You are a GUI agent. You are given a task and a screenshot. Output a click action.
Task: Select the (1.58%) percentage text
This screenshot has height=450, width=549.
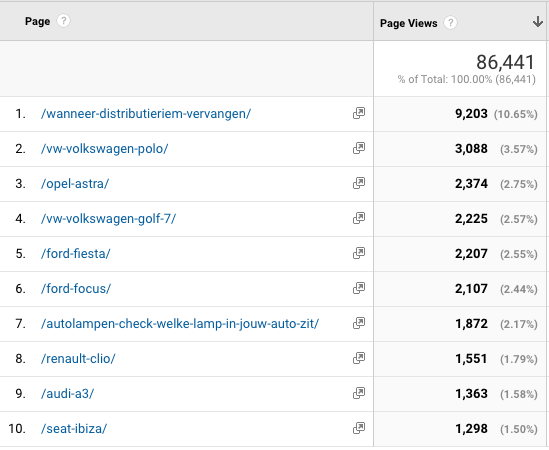(519, 394)
